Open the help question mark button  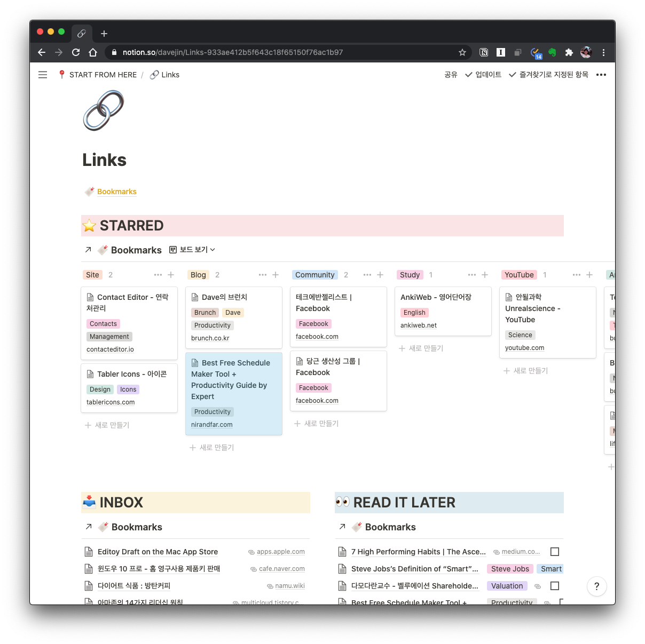point(597,586)
